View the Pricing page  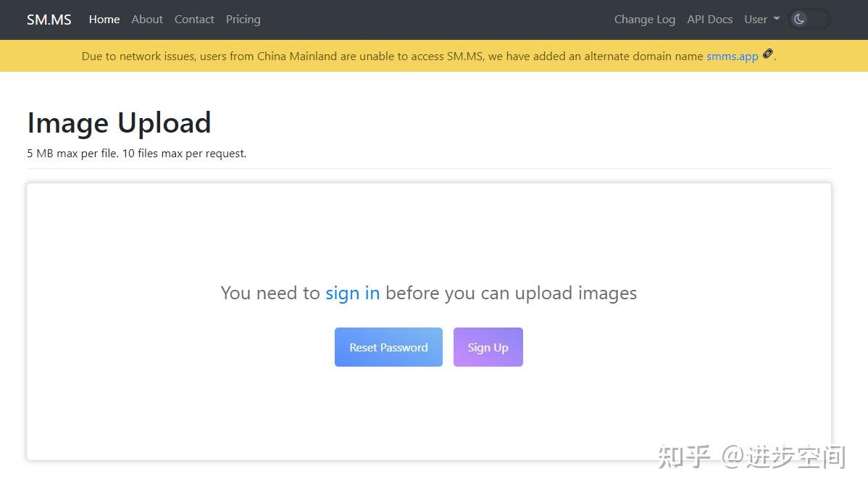point(243,20)
